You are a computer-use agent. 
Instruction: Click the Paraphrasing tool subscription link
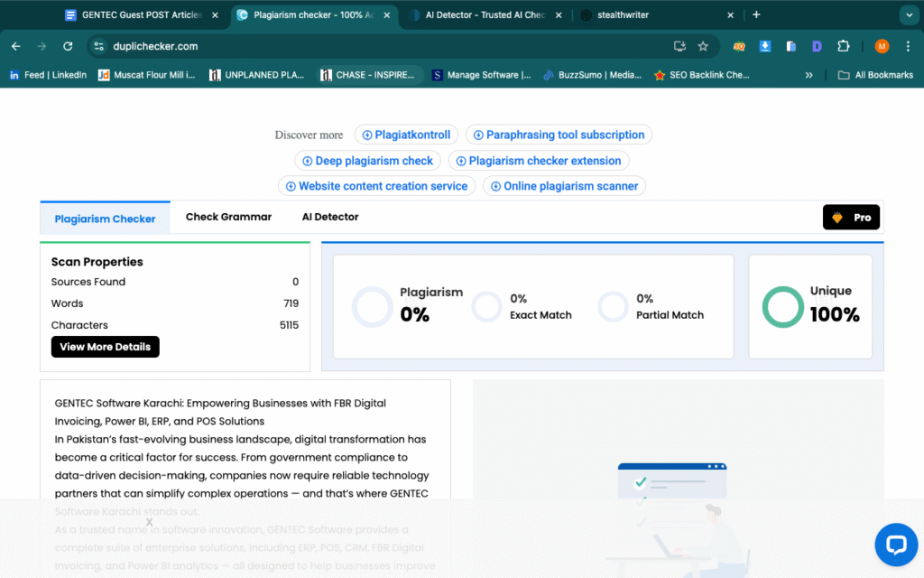(559, 135)
